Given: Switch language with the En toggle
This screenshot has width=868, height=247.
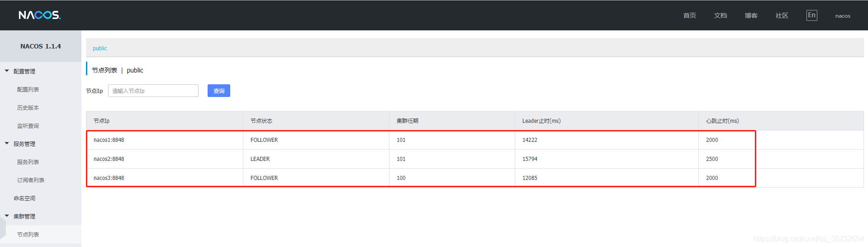Looking at the screenshot, I should pos(811,15).
